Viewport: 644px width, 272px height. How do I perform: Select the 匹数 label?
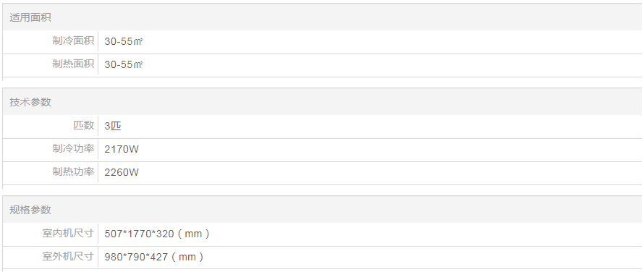84,125
